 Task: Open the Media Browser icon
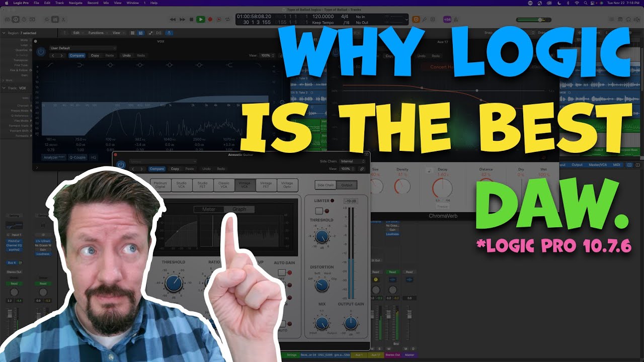click(636, 19)
